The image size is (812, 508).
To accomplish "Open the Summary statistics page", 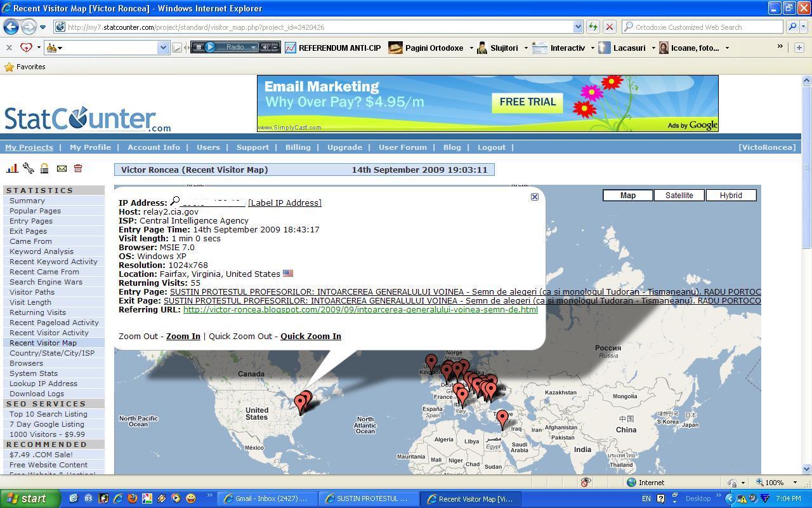I will 27,201.
